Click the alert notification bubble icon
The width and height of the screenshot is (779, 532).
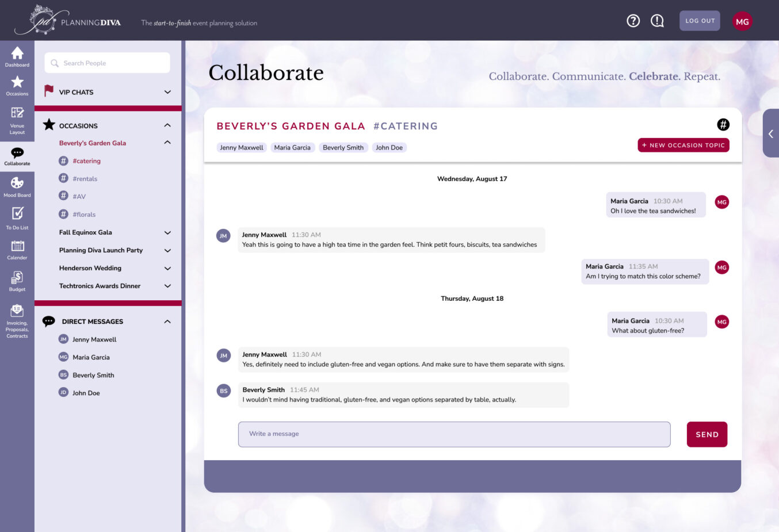point(657,21)
